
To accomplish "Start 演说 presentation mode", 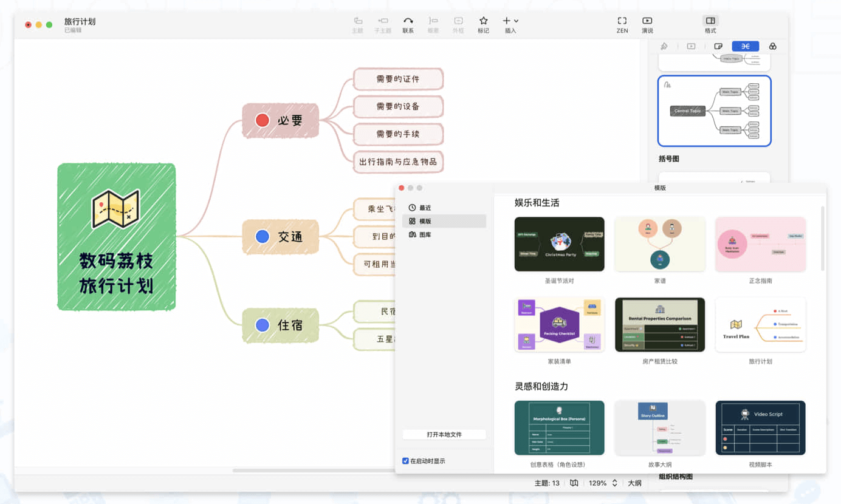I will pyautogui.click(x=647, y=21).
